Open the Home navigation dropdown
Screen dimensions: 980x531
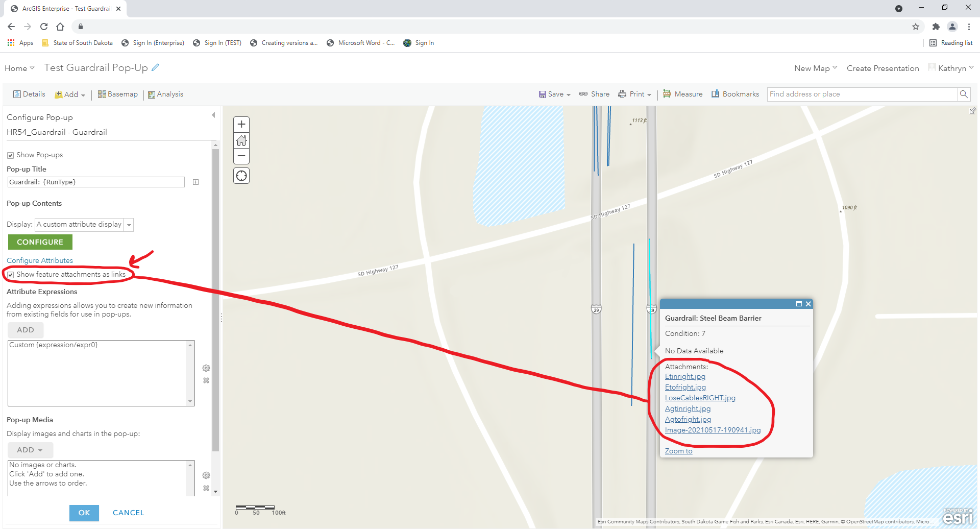click(19, 68)
